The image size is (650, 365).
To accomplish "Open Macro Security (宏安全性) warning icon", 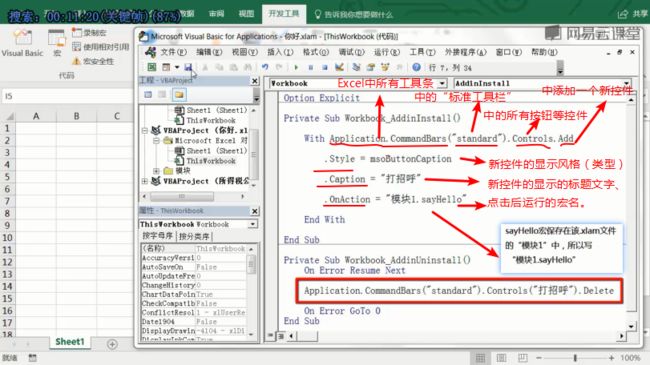I will coord(76,61).
